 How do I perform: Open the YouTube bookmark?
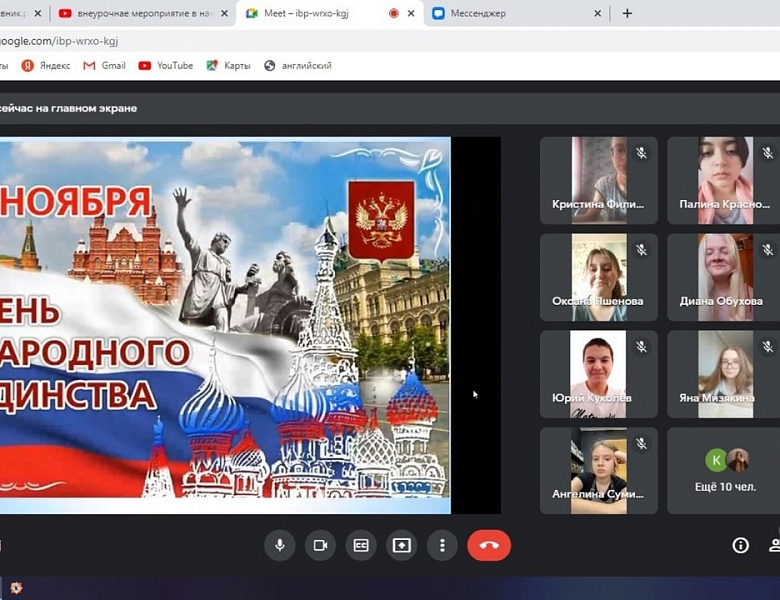click(x=166, y=66)
